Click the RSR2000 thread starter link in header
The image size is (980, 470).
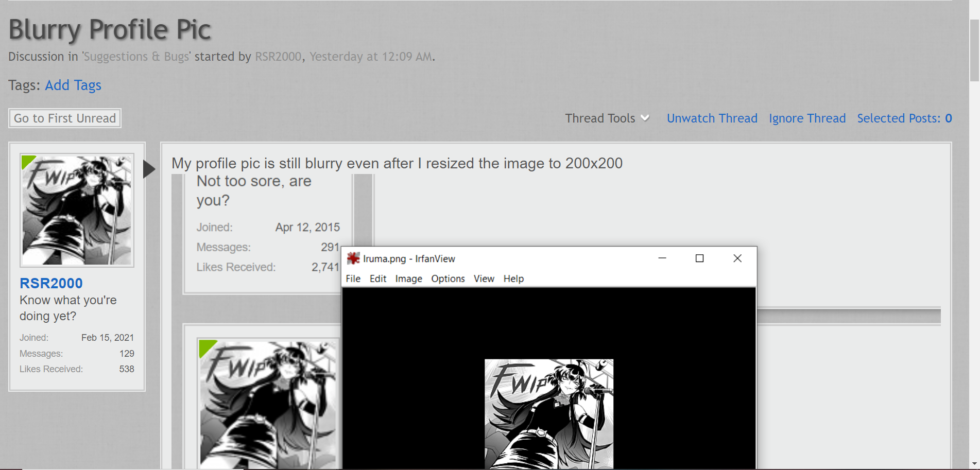278,57
